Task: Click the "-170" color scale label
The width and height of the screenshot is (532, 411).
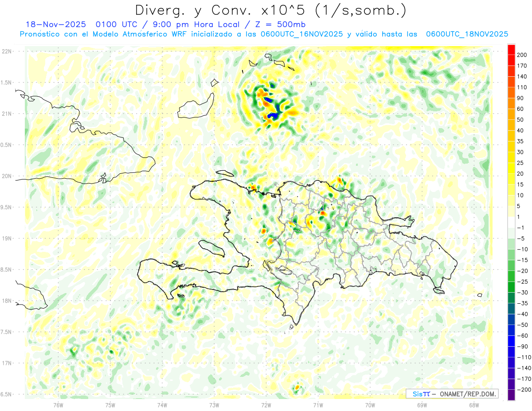Action: 524,379
